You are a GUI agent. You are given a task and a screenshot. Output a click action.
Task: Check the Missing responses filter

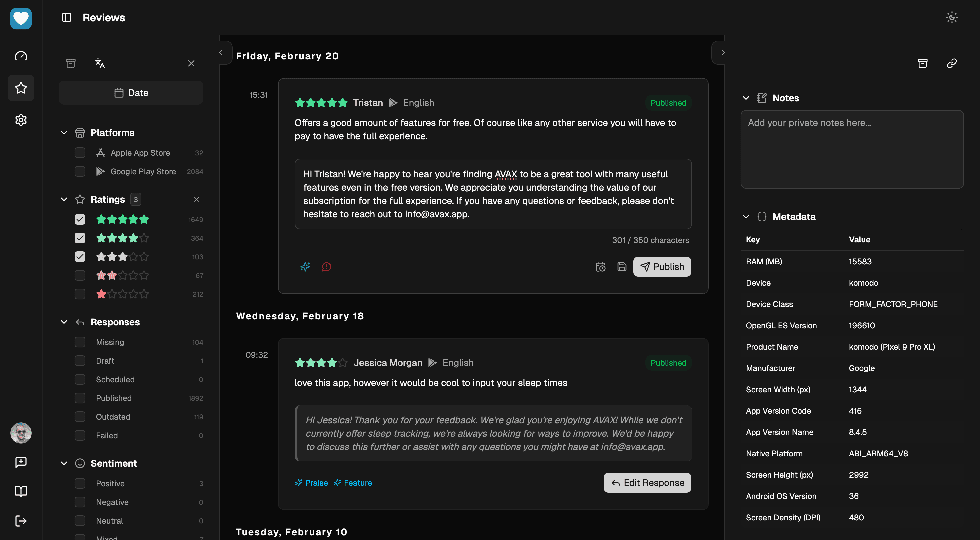click(80, 342)
